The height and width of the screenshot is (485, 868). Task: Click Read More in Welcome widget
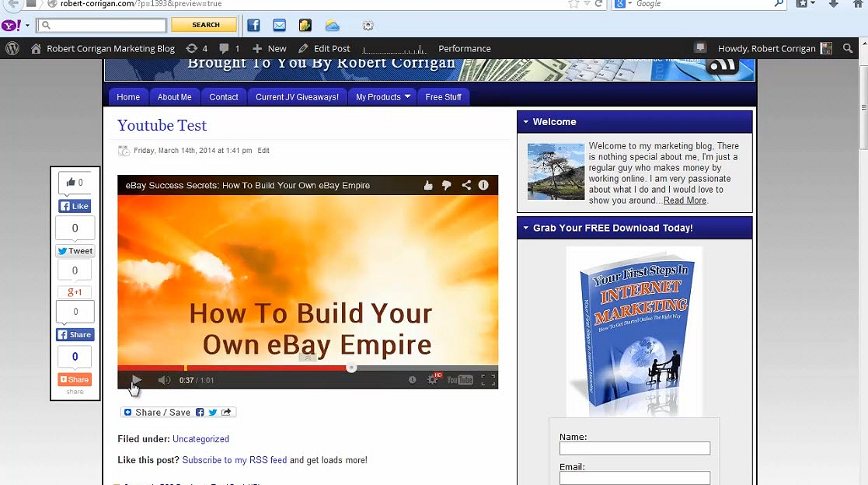[x=685, y=201]
